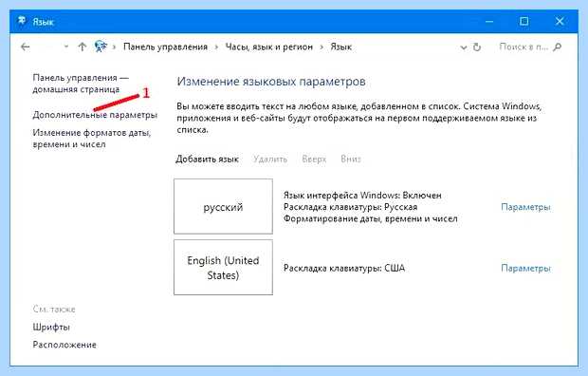Open Шрифты link
Screen dimensions: 588x376
(51, 328)
